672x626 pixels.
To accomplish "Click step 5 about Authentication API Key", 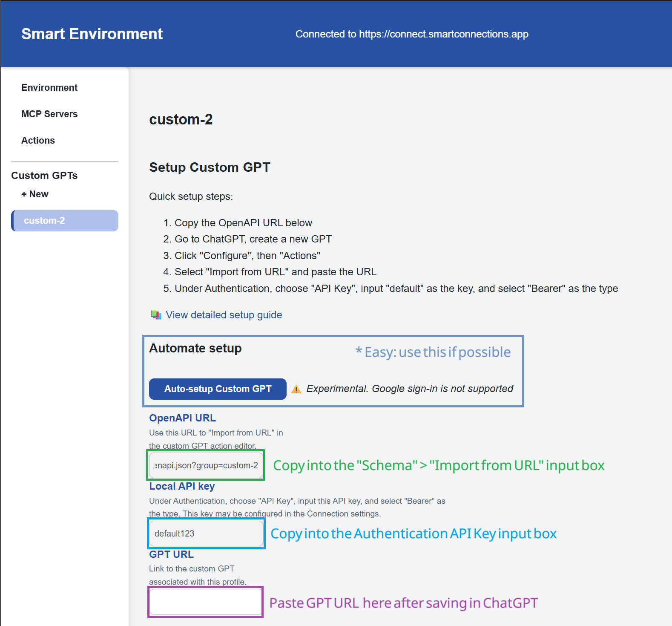I will [x=396, y=288].
